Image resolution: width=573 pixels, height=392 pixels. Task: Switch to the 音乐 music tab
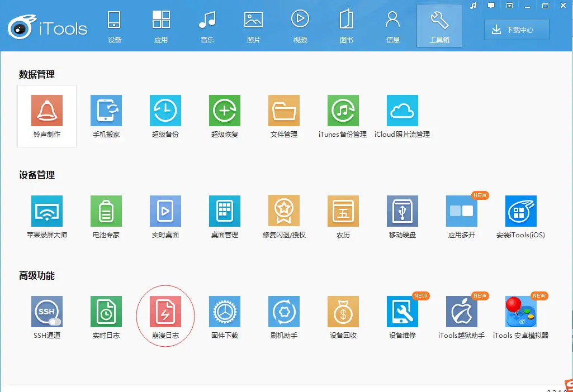pyautogui.click(x=207, y=26)
